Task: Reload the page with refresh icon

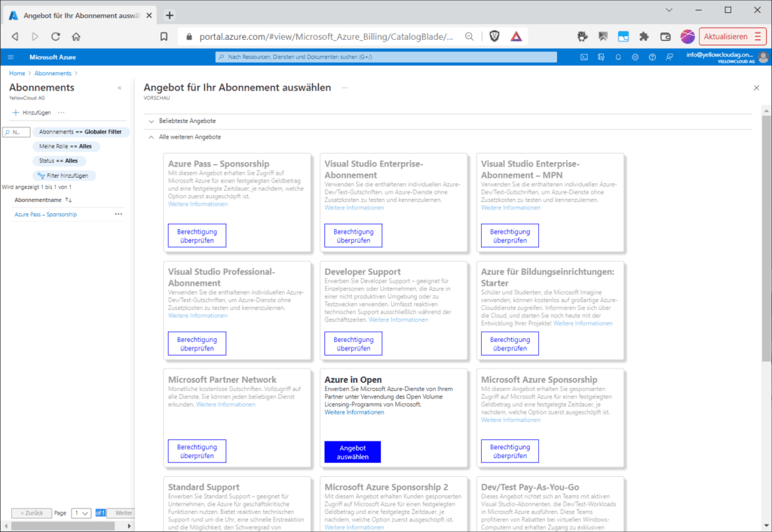Action: [x=55, y=36]
